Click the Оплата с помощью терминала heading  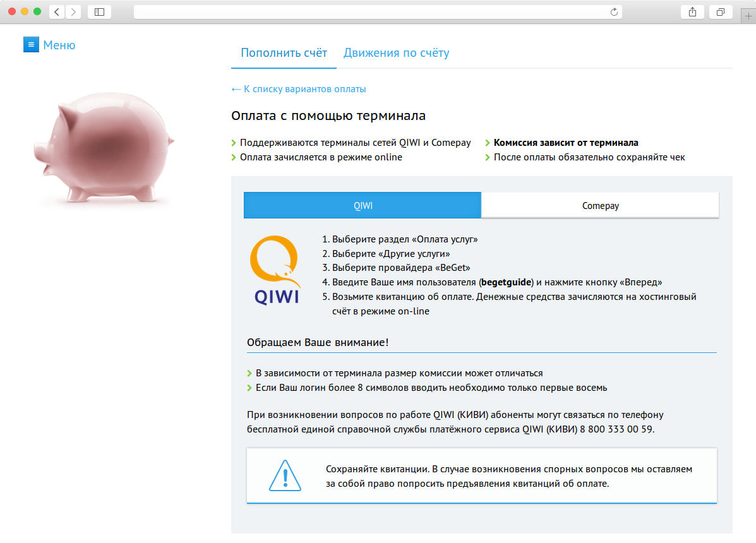click(x=328, y=116)
